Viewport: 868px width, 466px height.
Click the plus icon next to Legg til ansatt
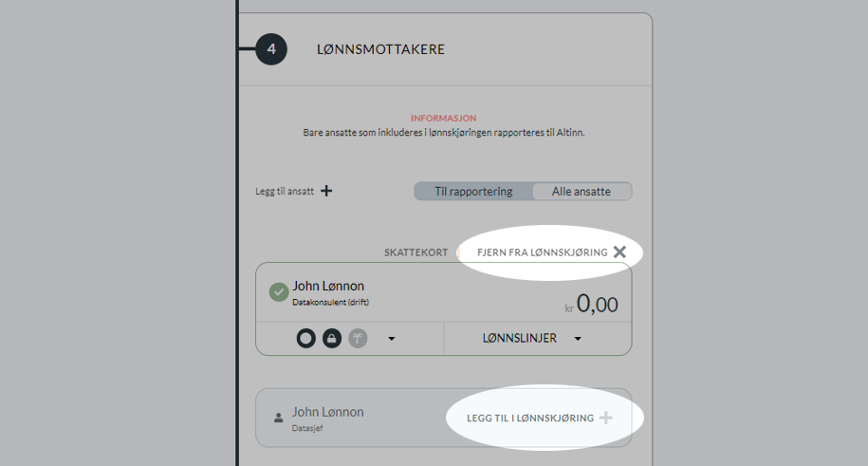point(326,191)
